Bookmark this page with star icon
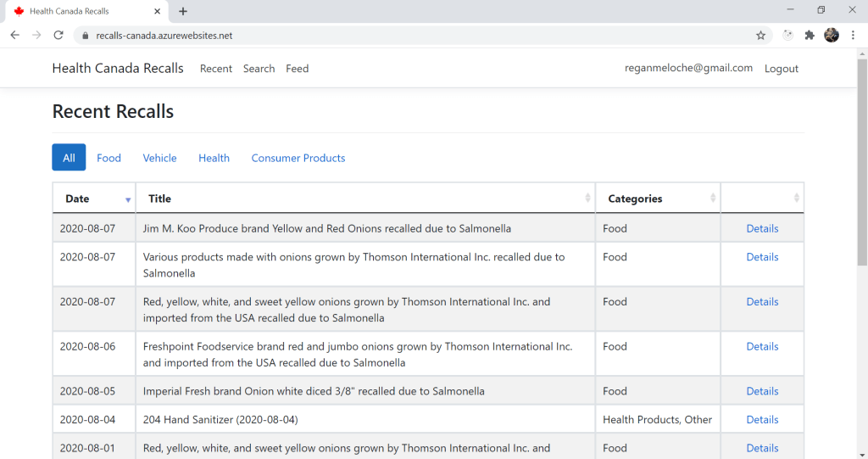Screen dimensions: 868x459 coord(760,36)
